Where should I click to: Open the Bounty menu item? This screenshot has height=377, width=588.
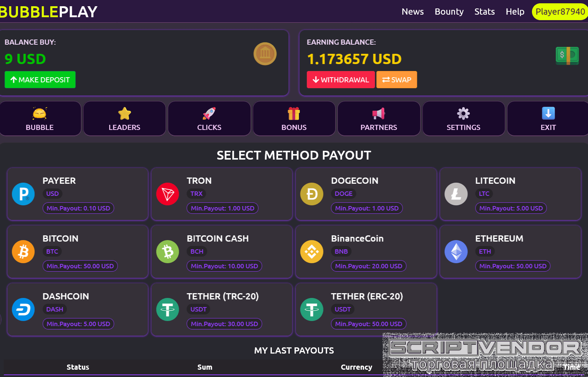point(449,12)
